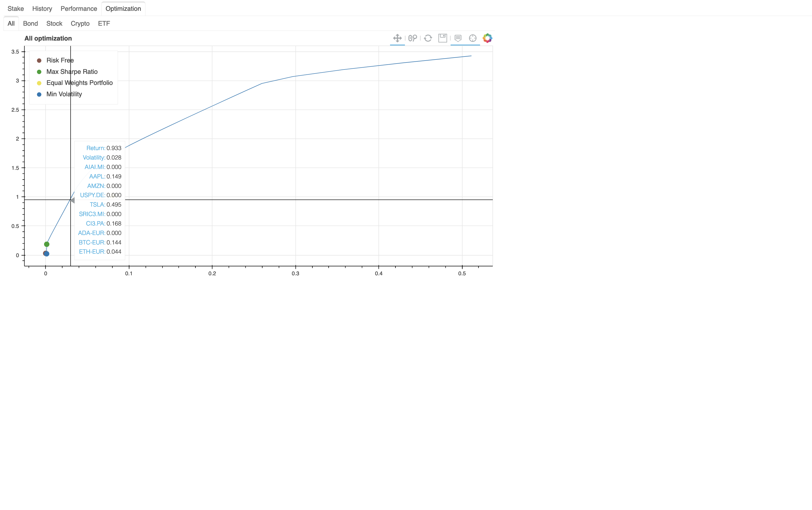Select the Optimization tab
The width and height of the screenshot is (812, 510).
[123, 9]
